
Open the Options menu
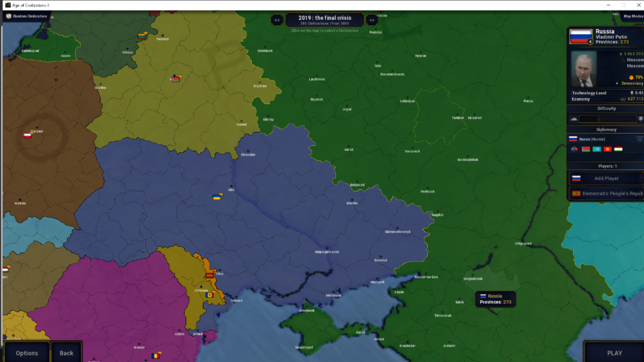(x=27, y=352)
